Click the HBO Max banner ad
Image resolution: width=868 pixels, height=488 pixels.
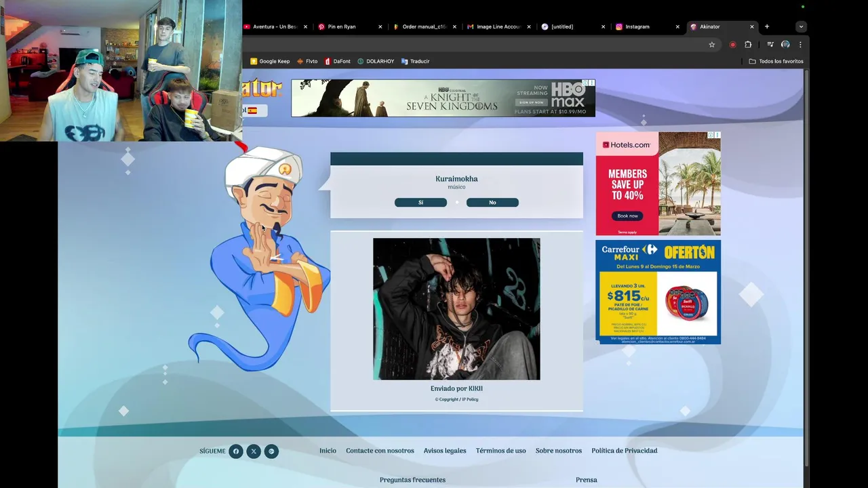point(443,98)
